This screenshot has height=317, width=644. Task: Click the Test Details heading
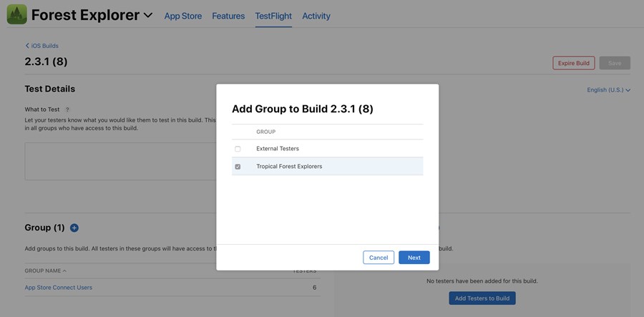click(49, 89)
